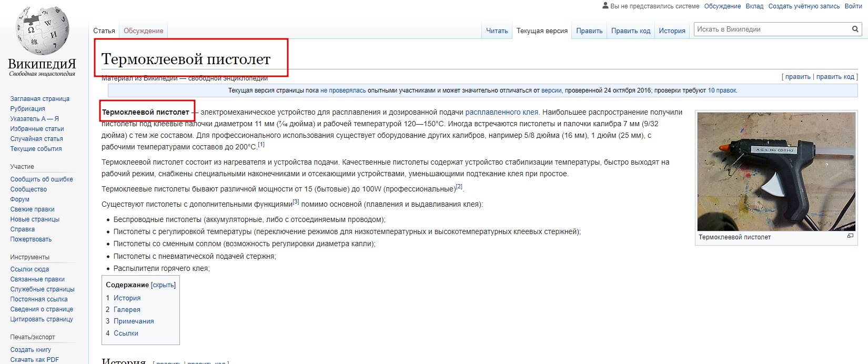This screenshot has height=364, width=868.
Task: Select the 'Читать' tab
Action: pyautogui.click(x=497, y=31)
